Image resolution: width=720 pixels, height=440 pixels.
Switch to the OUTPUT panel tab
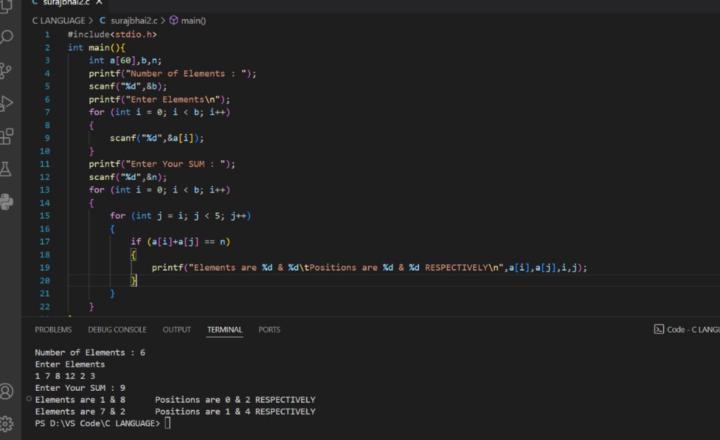tap(177, 330)
